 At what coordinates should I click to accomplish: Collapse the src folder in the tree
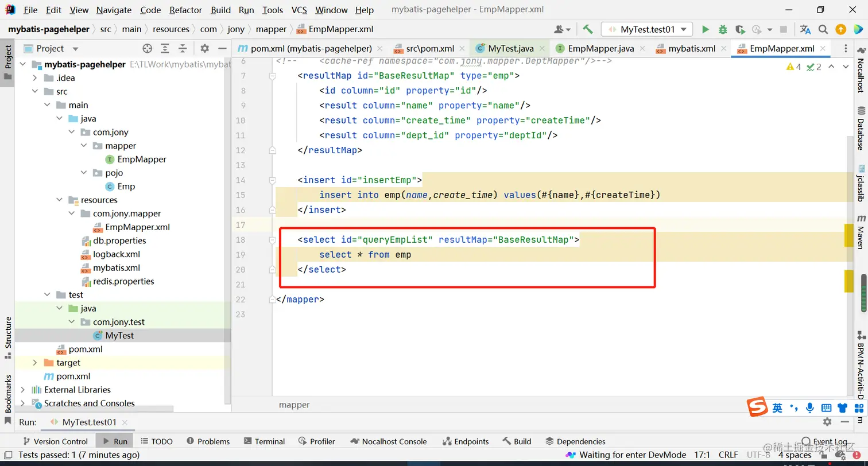[35, 91]
